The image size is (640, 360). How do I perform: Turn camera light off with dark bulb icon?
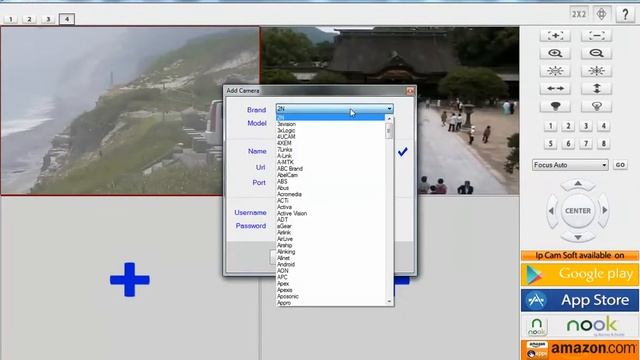coord(555,107)
